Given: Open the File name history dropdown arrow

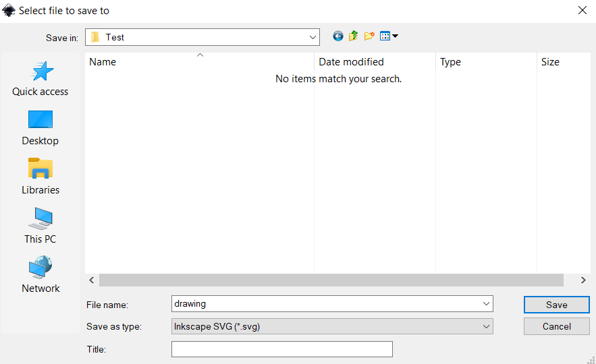Looking at the screenshot, I should 487,304.
